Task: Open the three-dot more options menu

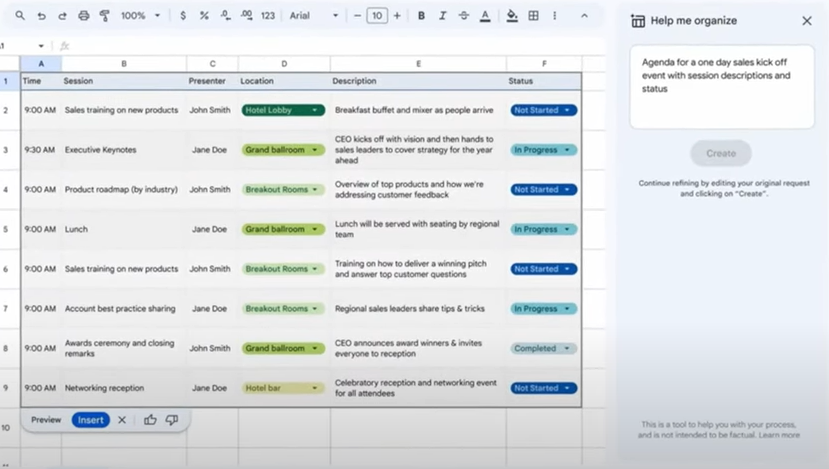Action: [555, 16]
